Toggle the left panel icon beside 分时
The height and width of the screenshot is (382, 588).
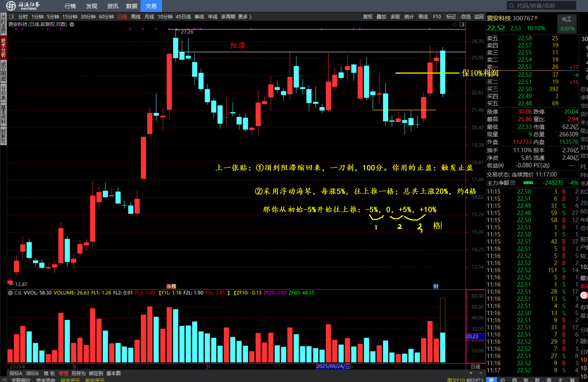[x=11, y=17]
